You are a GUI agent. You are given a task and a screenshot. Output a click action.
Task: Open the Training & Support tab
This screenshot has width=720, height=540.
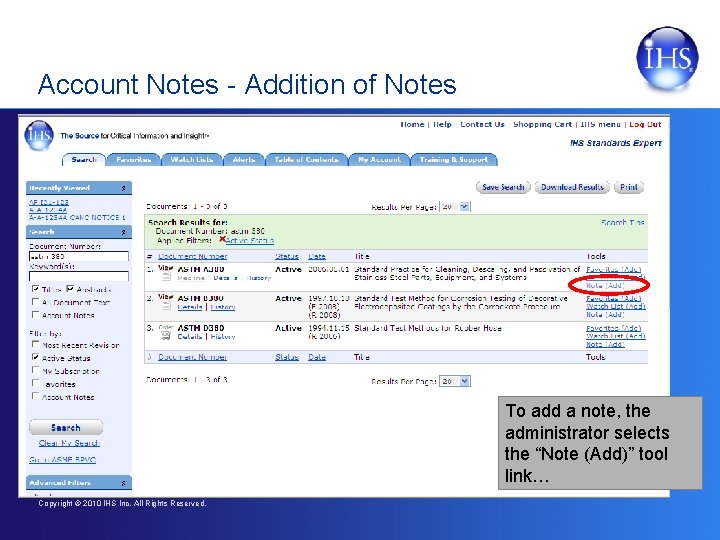[x=454, y=159]
